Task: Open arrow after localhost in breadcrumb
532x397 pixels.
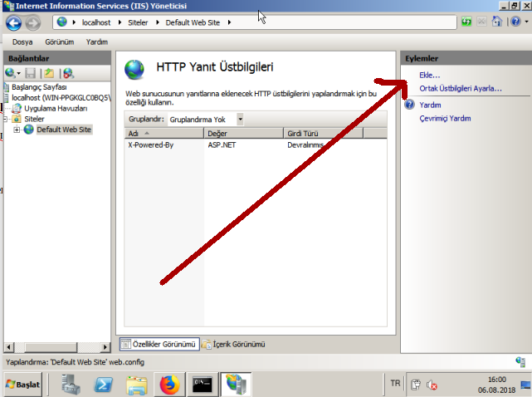Action: 120,22
